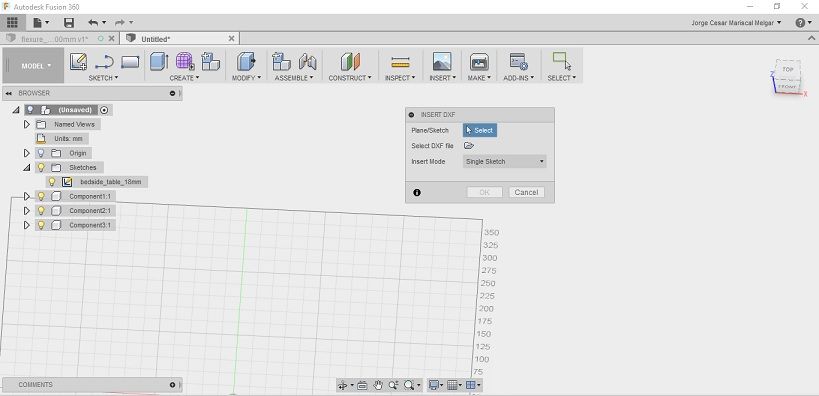Viewport: 819px width, 396px height.
Task: Click the info icon in Insert DXF dialog
Action: 417,192
